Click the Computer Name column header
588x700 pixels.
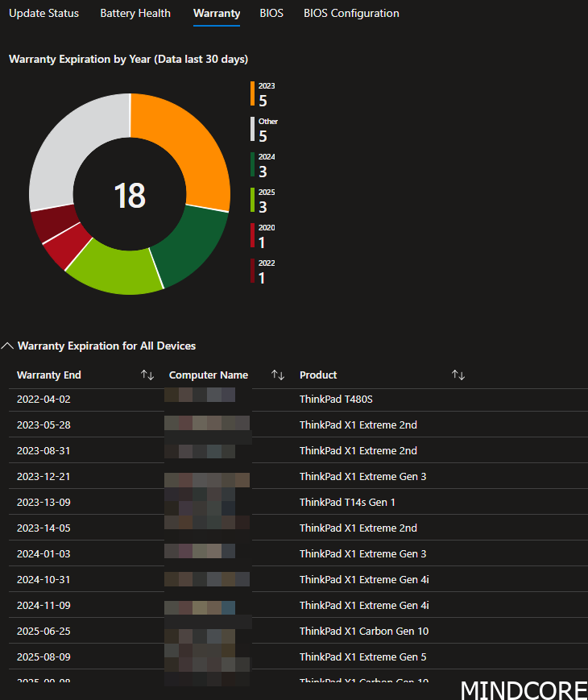pyautogui.click(x=209, y=375)
